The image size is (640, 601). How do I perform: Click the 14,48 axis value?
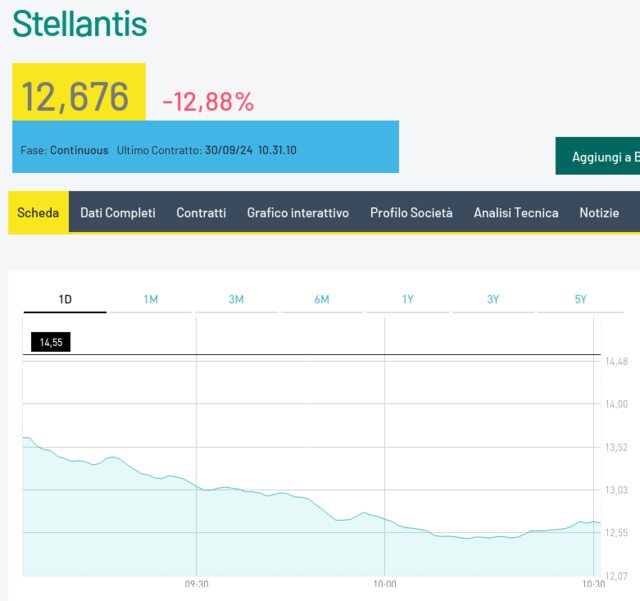(616, 361)
